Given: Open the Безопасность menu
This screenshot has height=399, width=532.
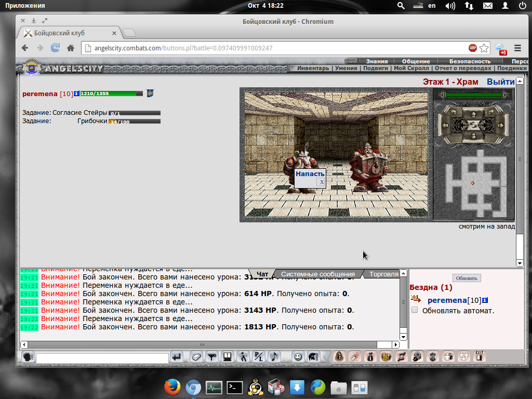Looking at the screenshot, I should pyautogui.click(x=470, y=61).
